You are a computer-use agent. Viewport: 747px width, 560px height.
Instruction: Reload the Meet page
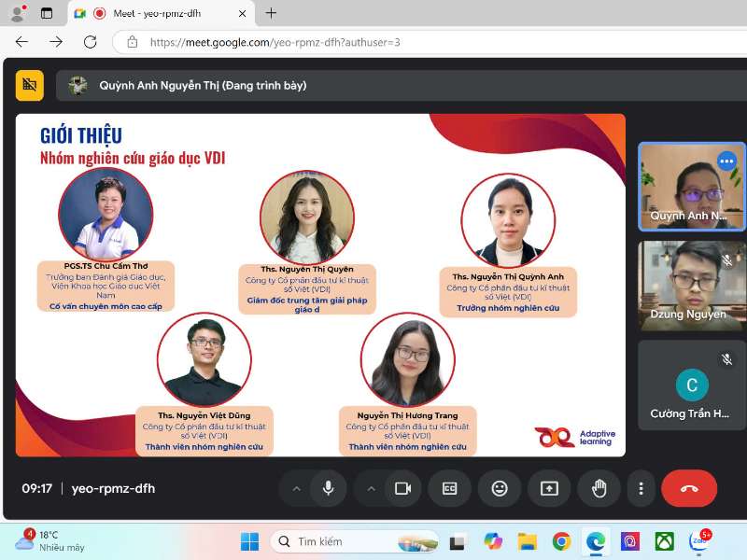pos(90,41)
